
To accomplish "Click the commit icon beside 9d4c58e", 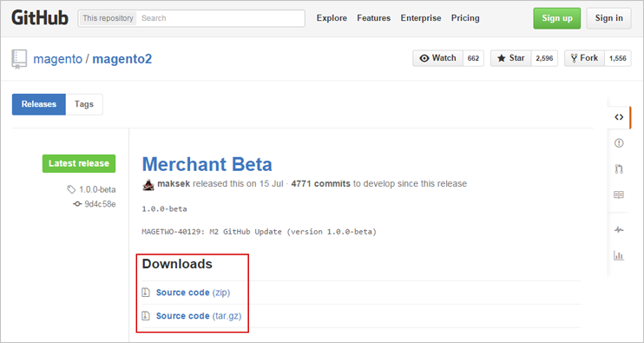I will tap(77, 204).
